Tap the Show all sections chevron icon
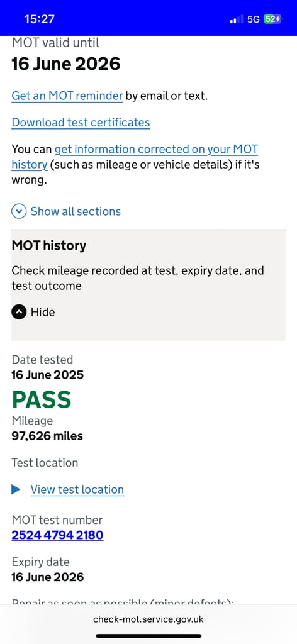Viewport: 297px width, 644px height. (x=19, y=211)
